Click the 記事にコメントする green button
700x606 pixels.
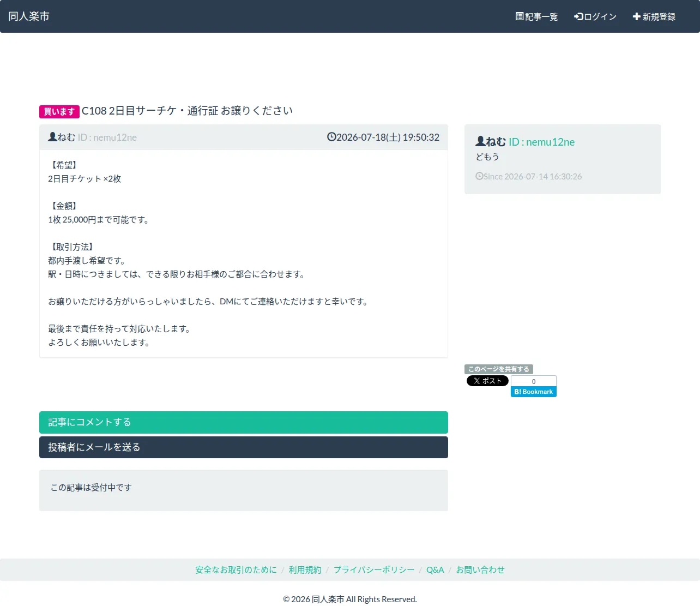[244, 422]
